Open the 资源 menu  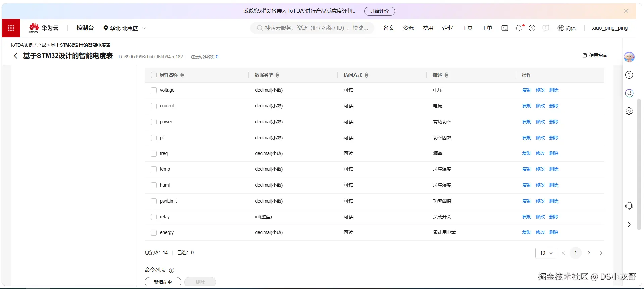click(409, 28)
